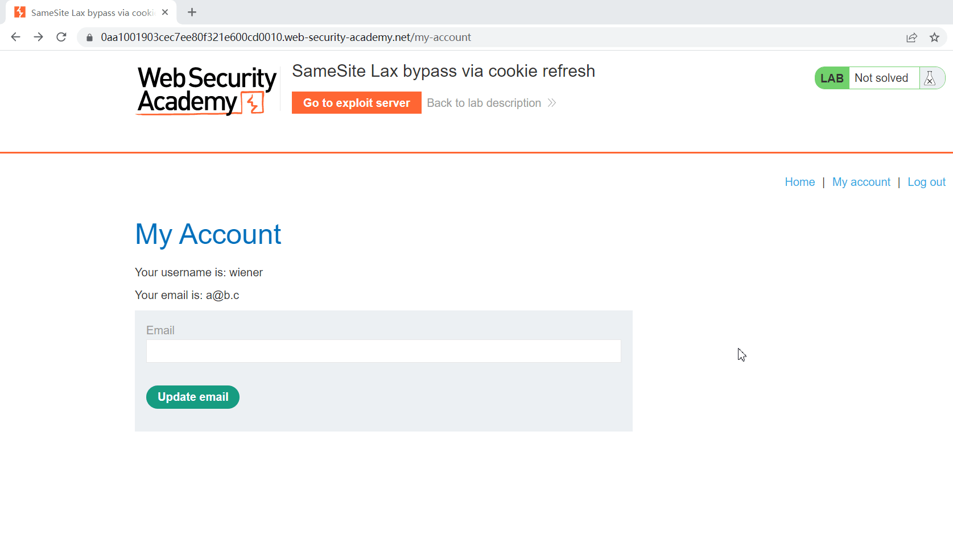953x560 pixels.
Task: Click the double chevron beside lab description
Action: [552, 103]
